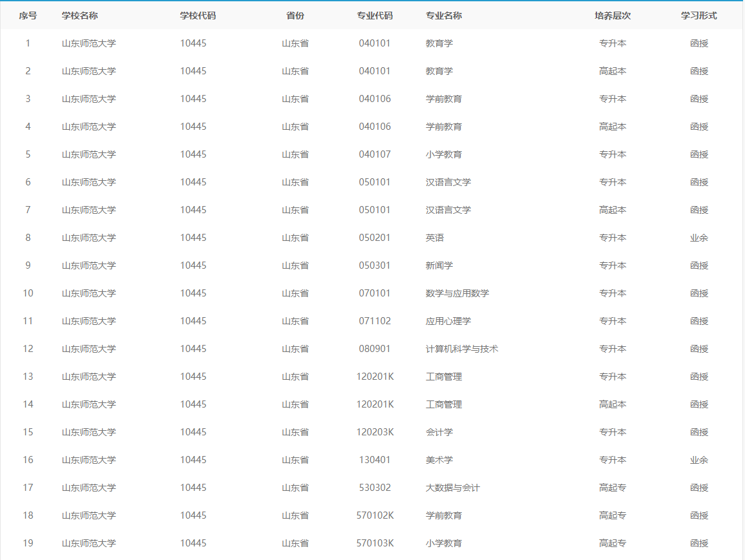Select 大数据与会计 major cell
Screen dimensions: 745x560
point(453,488)
